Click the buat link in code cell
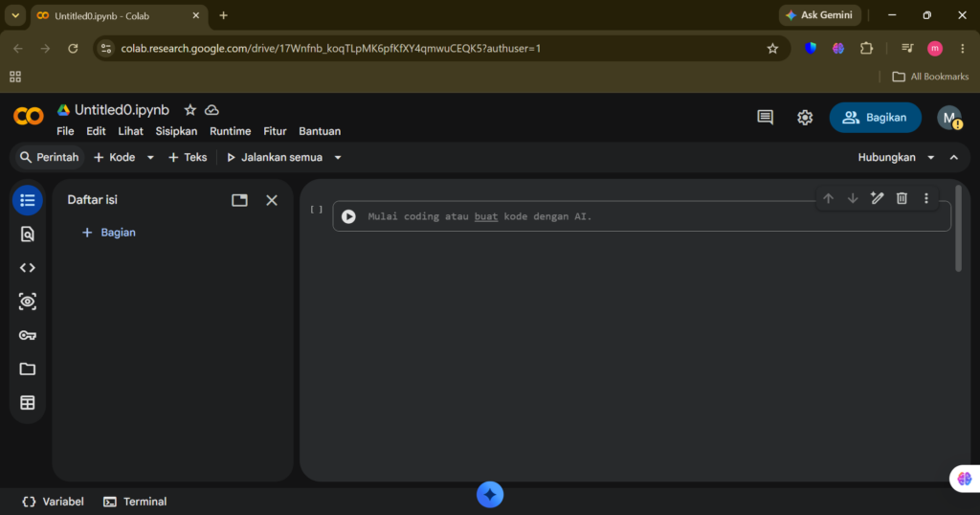The width and height of the screenshot is (980, 515). tap(485, 216)
